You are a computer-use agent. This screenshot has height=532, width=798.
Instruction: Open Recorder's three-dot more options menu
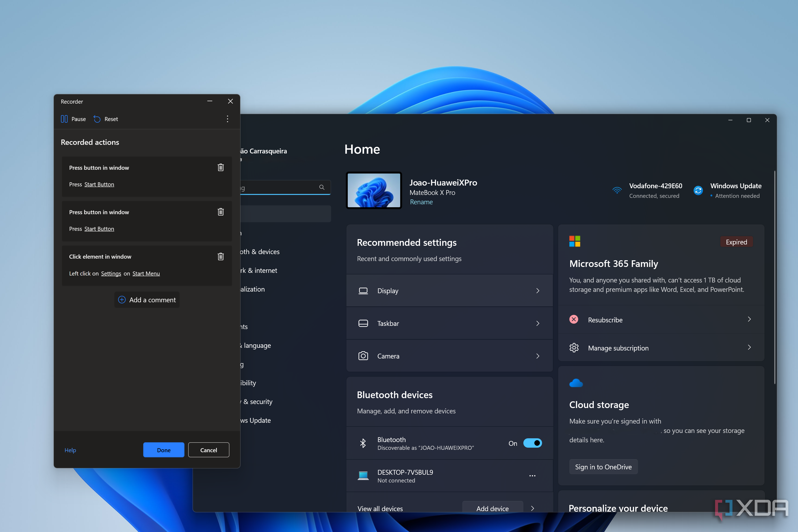[x=228, y=119]
